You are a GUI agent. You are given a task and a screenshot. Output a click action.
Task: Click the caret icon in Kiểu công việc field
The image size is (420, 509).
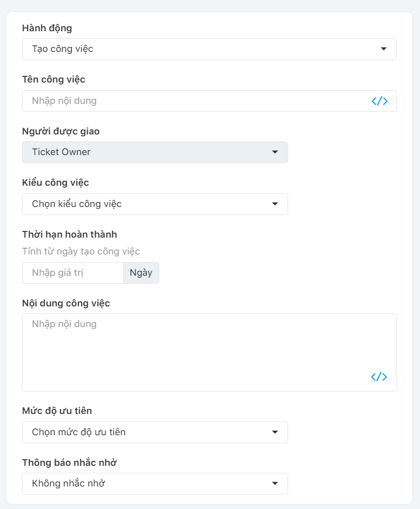click(275, 204)
